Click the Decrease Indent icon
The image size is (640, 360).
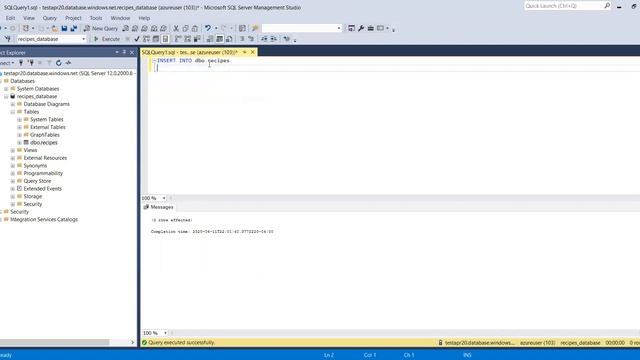[264, 39]
